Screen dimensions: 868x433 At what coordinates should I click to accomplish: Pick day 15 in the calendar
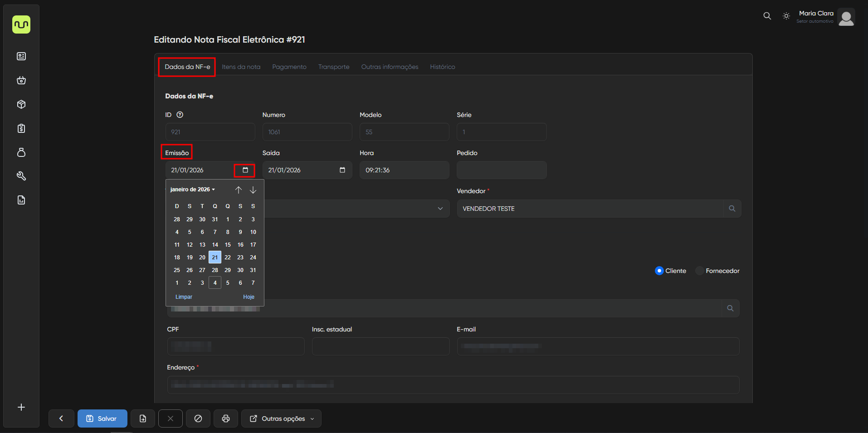click(228, 245)
